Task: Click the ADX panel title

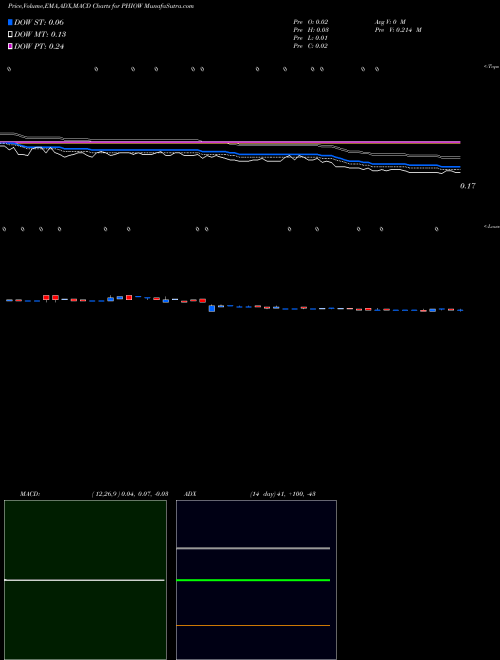Action: 190,494
